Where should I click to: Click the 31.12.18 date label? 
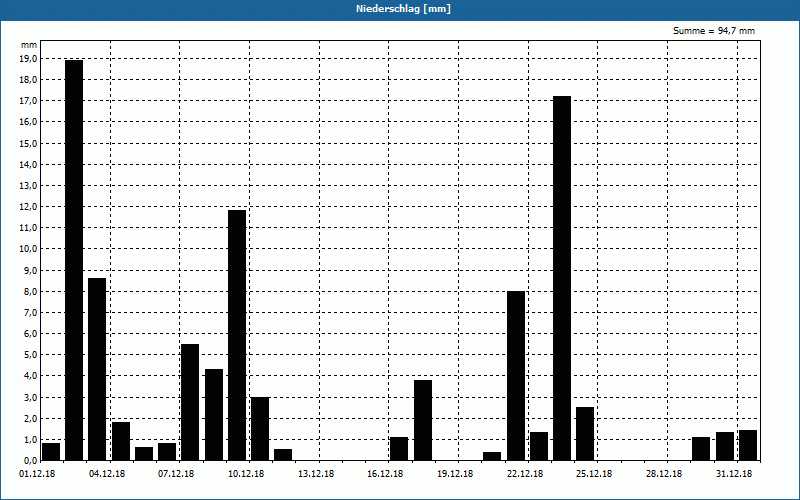click(x=734, y=474)
